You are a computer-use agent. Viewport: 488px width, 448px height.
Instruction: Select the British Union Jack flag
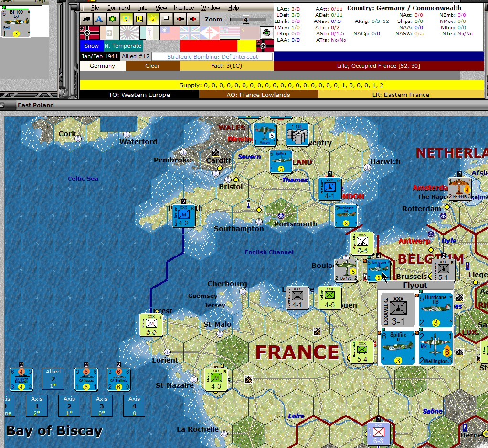pos(190,32)
